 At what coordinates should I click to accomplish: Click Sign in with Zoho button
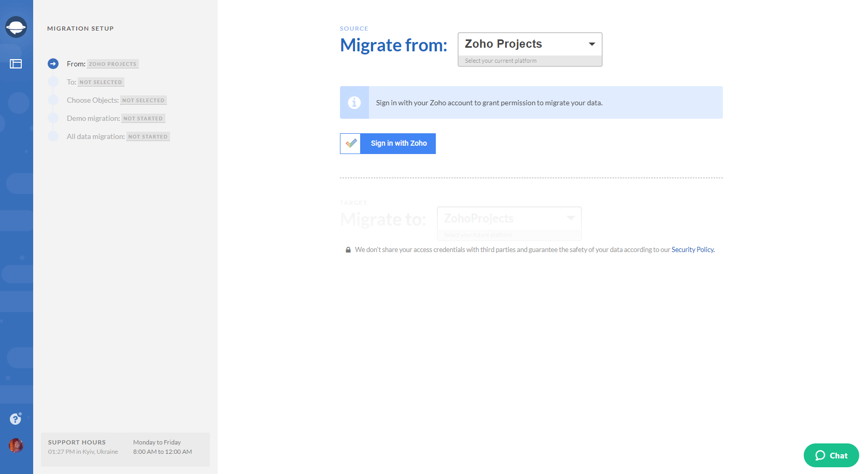coord(388,144)
